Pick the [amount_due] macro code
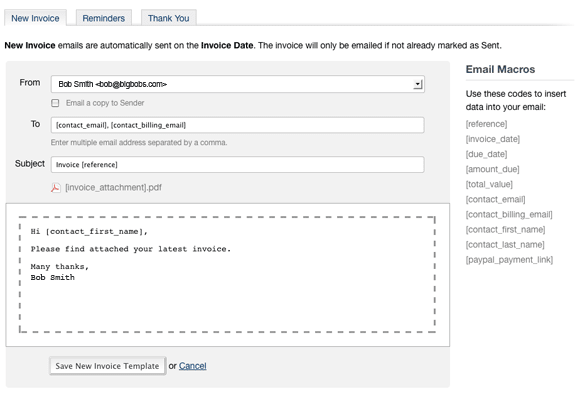Screen dimensions: 580x399 [493, 169]
